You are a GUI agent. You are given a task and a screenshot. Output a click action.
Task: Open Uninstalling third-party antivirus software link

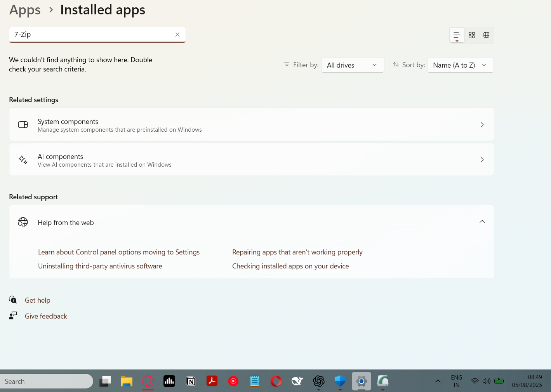100,266
